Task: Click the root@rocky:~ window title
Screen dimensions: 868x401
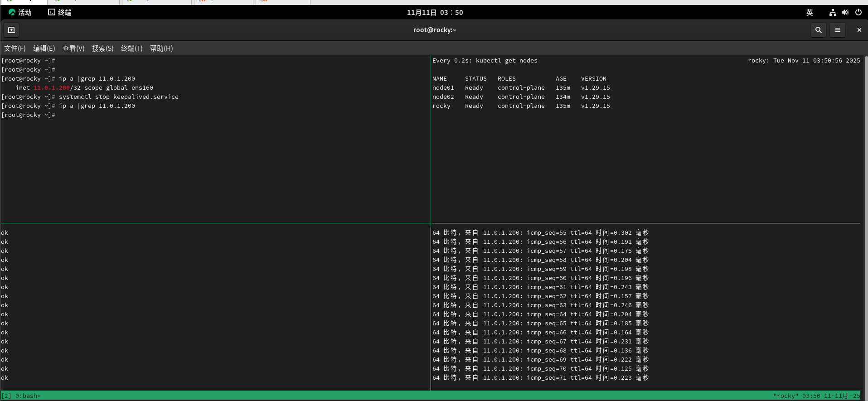Action: tap(435, 30)
